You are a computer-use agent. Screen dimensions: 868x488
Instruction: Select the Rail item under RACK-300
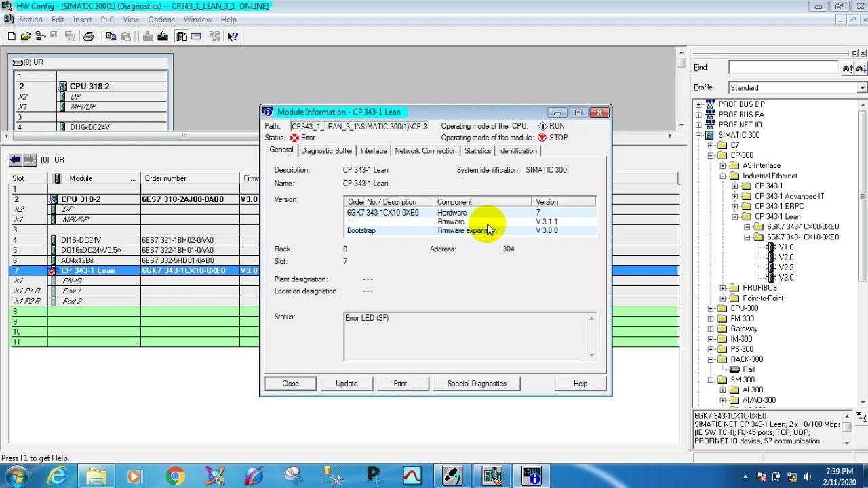742,369
